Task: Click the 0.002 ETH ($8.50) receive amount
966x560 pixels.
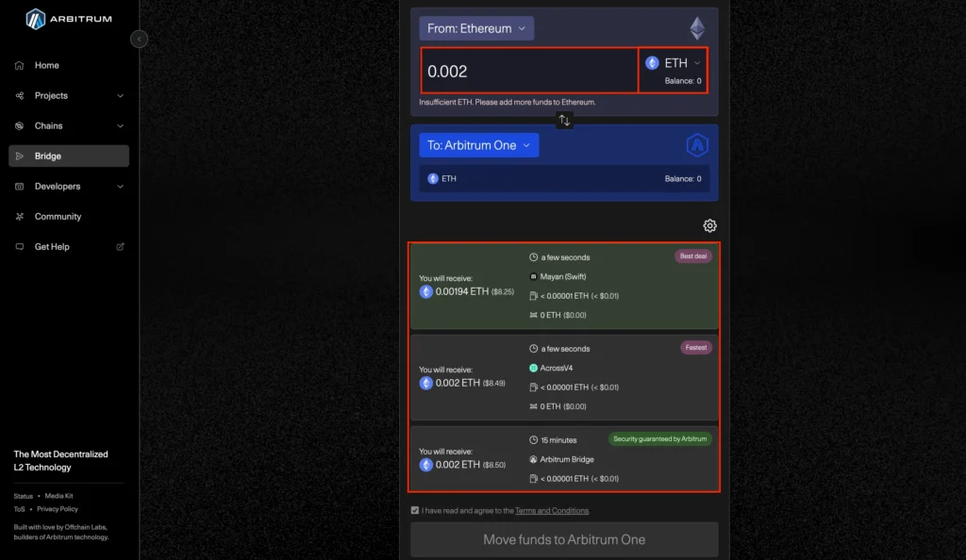Action: 470,465
